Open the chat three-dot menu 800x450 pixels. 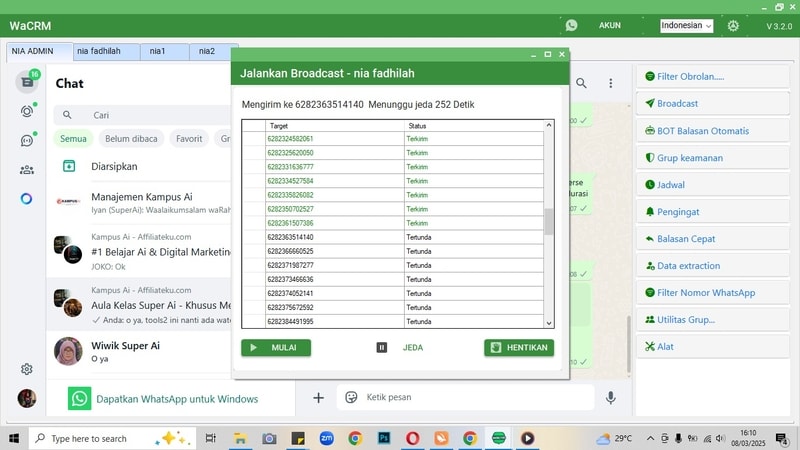click(611, 83)
